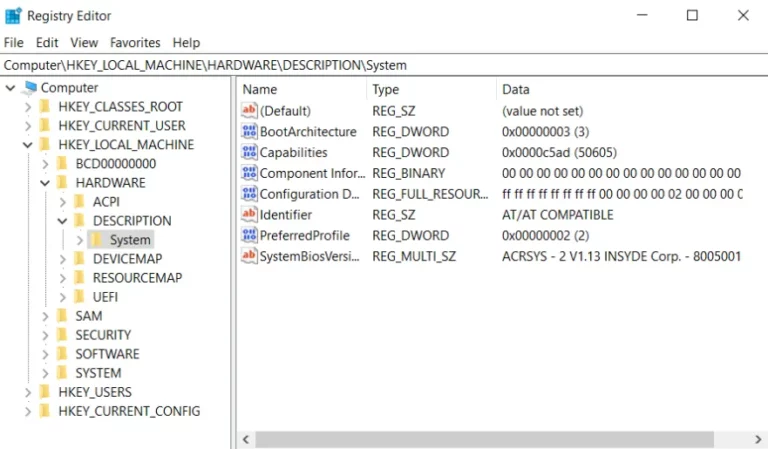Image resolution: width=768 pixels, height=449 pixels.
Task: Open the File menu
Action: [14, 43]
